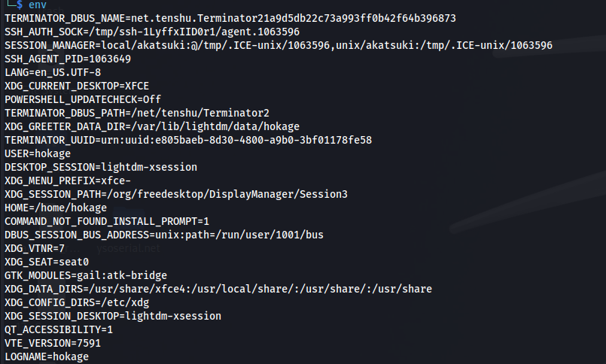Click the TERMINATOR_DBUS_PATH line
Image resolution: width=606 pixels, height=364 pixels.
point(137,113)
